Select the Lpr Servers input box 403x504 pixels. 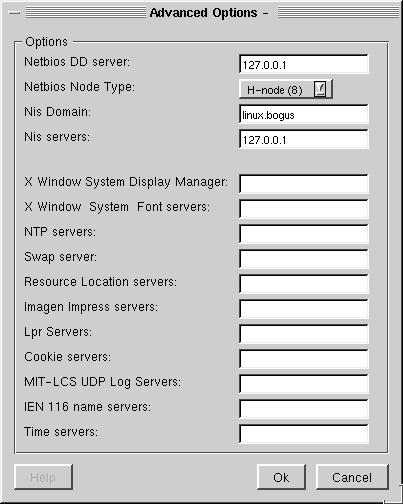click(x=304, y=334)
